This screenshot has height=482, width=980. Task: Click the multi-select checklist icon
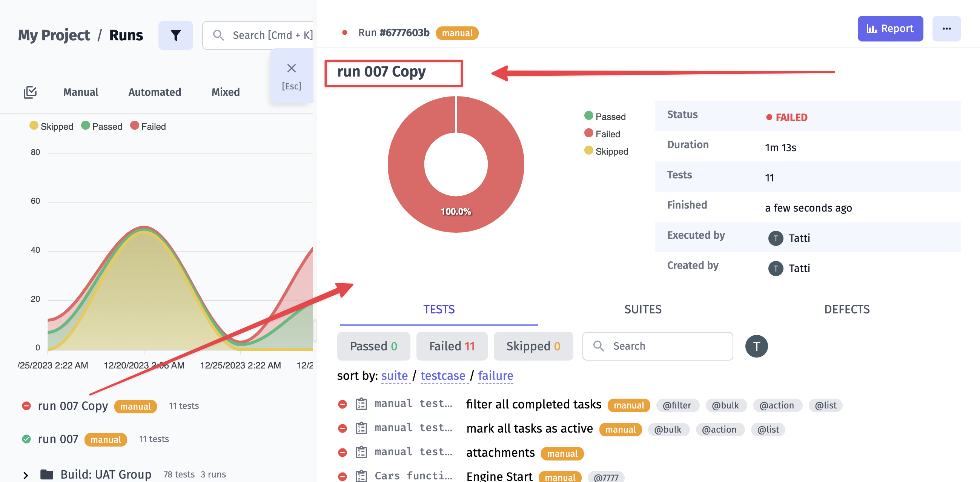coord(30,92)
